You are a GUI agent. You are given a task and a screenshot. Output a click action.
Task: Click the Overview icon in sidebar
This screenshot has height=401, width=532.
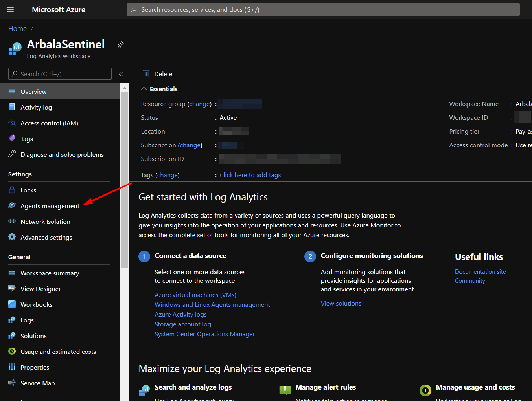pyautogui.click(x=12, y=91)
